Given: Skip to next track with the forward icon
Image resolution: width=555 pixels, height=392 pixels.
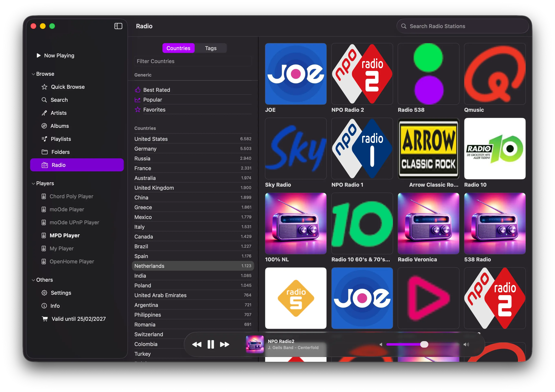Looking at the screenshot, I should [x=225, y=344].
